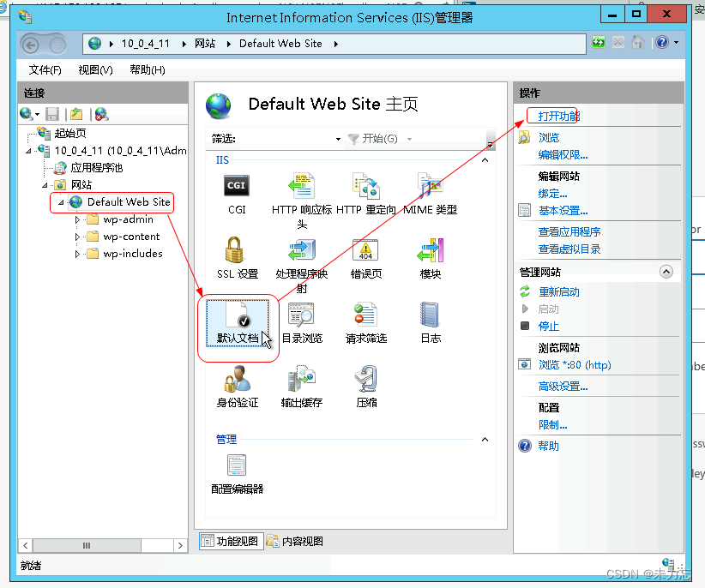The width and height of the screenshot is (705, 588).
Task: Collapse the Default Web Site tree node
Action: coord(61,202)
